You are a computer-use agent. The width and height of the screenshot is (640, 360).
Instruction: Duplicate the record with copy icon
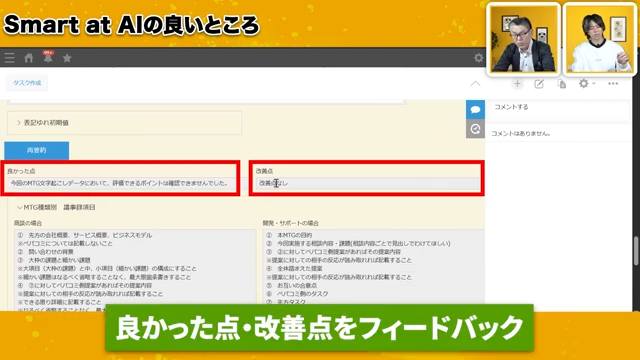pyautogui.click(x=562, y=84)
